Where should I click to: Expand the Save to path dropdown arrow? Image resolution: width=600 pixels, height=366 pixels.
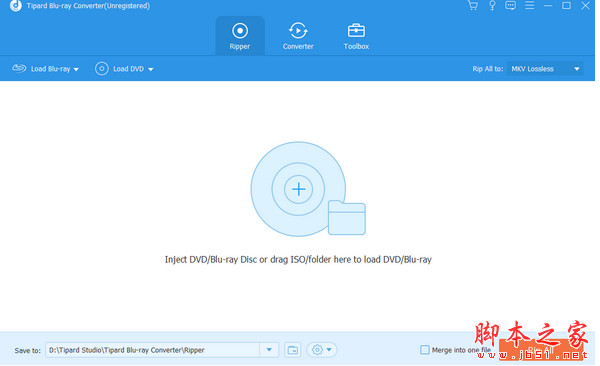(x=269, y=350)
